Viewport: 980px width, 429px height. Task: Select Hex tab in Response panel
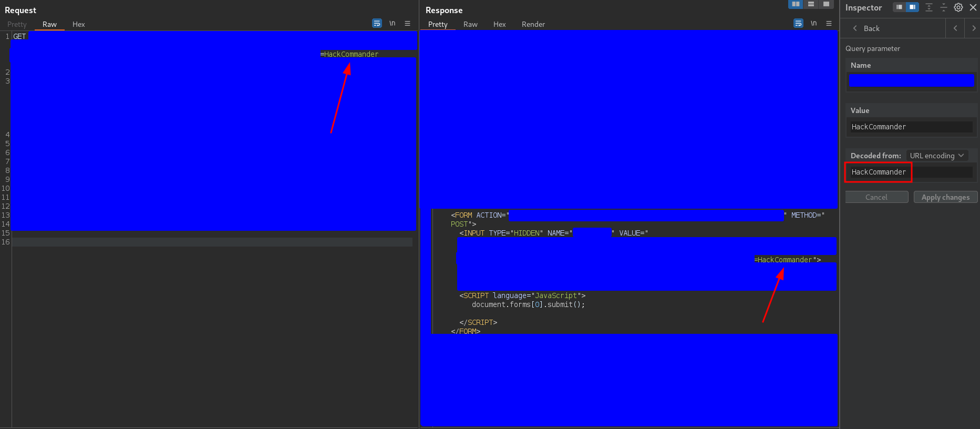point(499,24)
